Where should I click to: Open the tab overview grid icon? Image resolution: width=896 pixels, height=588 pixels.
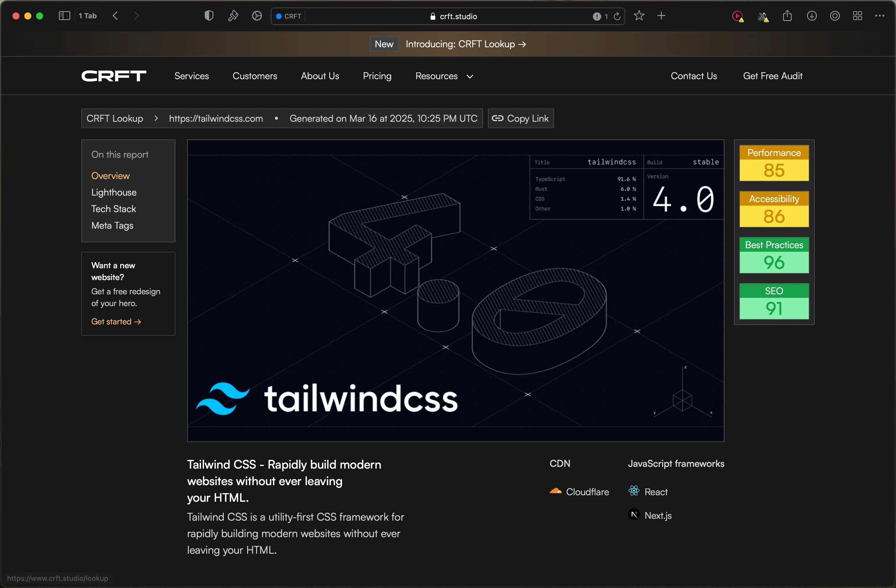coord(858,16)
